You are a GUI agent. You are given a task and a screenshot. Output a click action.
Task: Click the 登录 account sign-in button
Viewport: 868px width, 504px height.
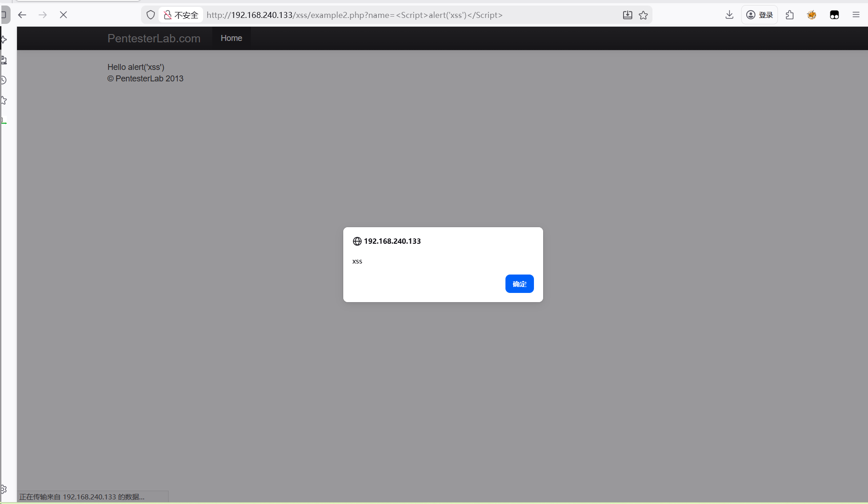point(759,15)
